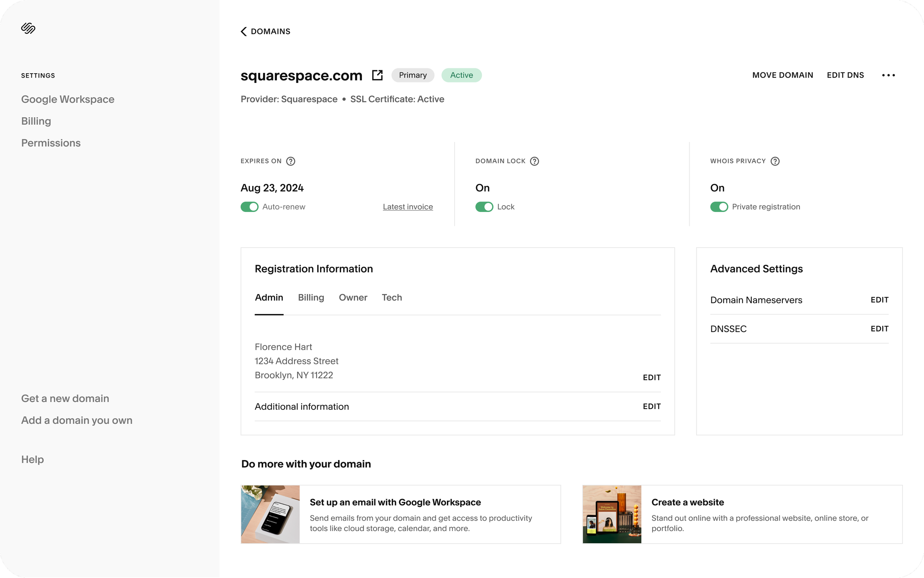
Task: Click the Domain Lock help icon
Action: [534, 161]
